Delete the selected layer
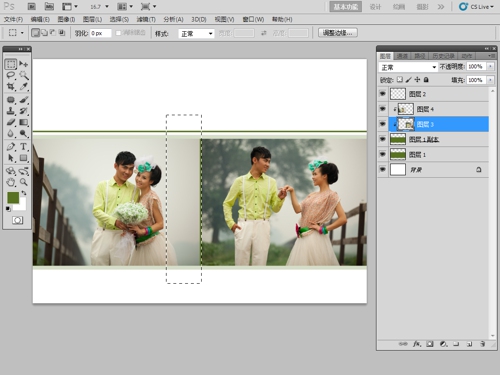Screen dimensions: 500x375 point(482,344)
